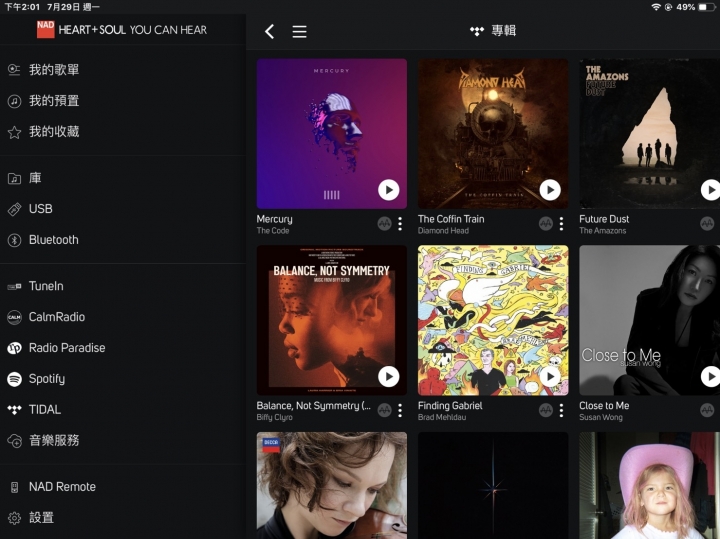Open the hamburger menu icon
The image size is (720, 539).
(299, 32)
